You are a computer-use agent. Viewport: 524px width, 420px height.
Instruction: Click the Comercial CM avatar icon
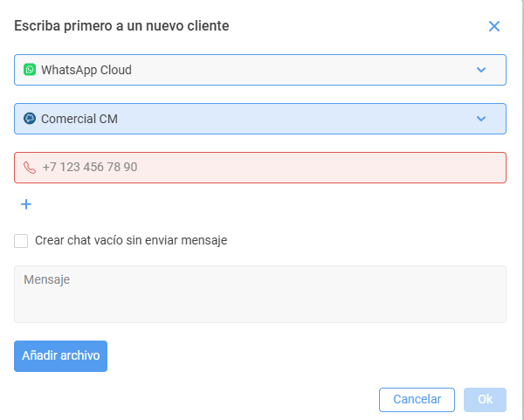pyautogui.click(x=30, y=119)
